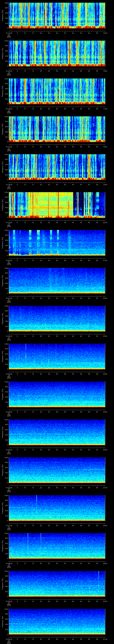Screen dimensions: 114x644
Task: Click the 18:00 end time label
Action: point(105,147)
